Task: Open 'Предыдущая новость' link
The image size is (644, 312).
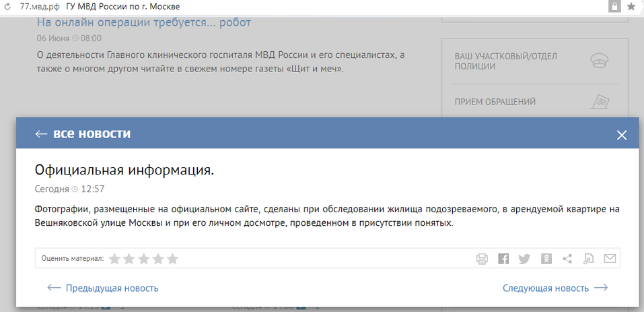Action: (x=103, y=288)
